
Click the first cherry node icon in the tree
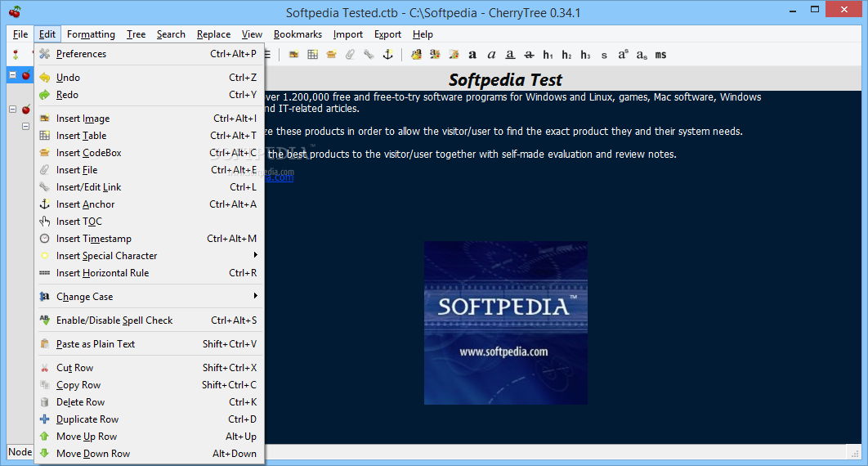(x=26, y=74)
